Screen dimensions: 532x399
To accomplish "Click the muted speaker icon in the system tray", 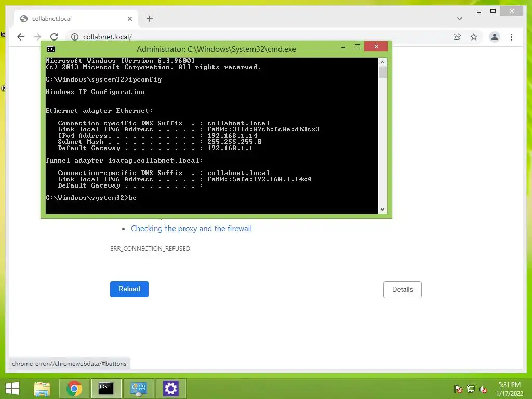I will 483,389.
